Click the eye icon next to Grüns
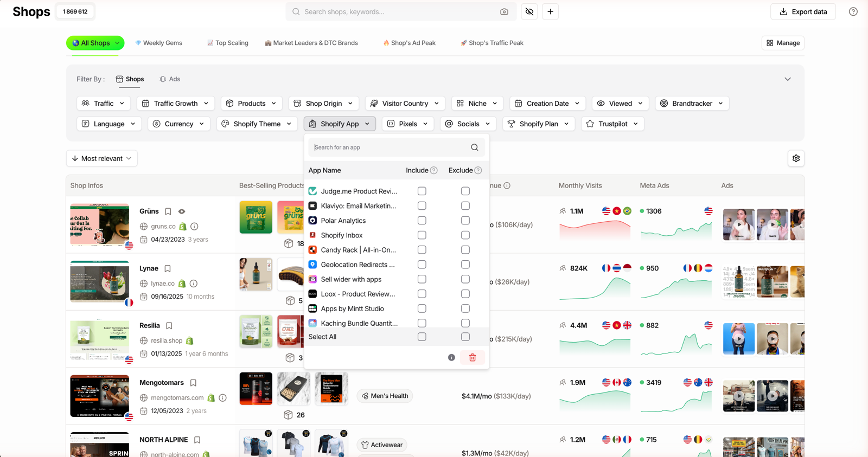The image size is (868, 457). click(182, 211)
